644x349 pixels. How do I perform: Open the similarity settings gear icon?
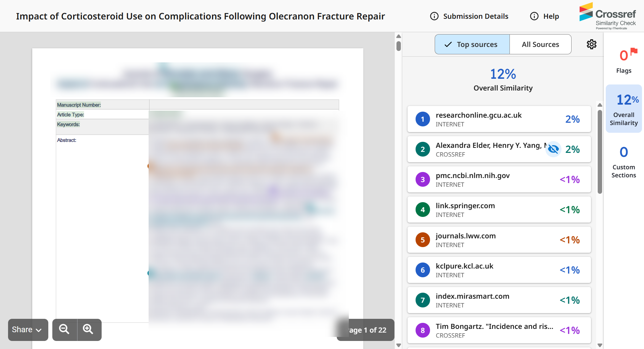point(591,44)
